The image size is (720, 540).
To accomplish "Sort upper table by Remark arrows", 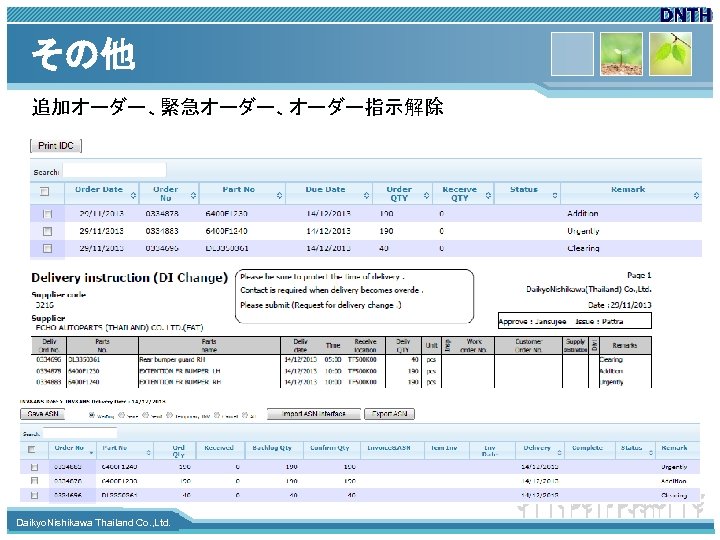I will tap(696, 196).
